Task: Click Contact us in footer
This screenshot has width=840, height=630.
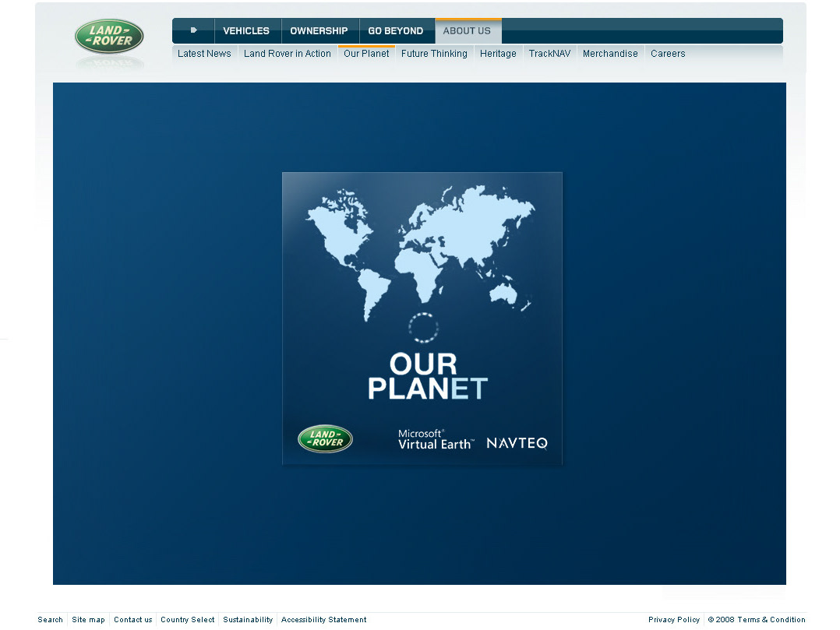Action: [x=132, y=619]
